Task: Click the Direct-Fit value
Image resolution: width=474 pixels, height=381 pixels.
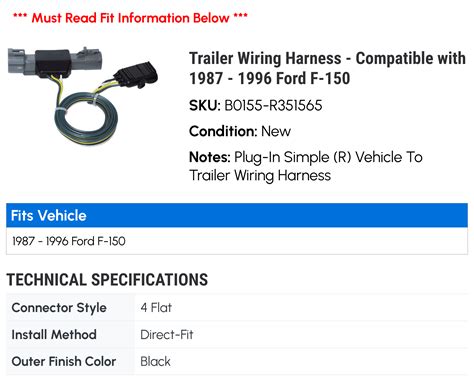Action: coord(167,334)
